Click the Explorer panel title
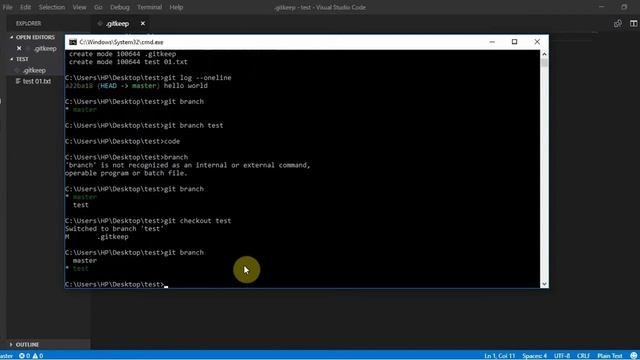640x360 pixels. pyautogui.click(x=29, y=24)
